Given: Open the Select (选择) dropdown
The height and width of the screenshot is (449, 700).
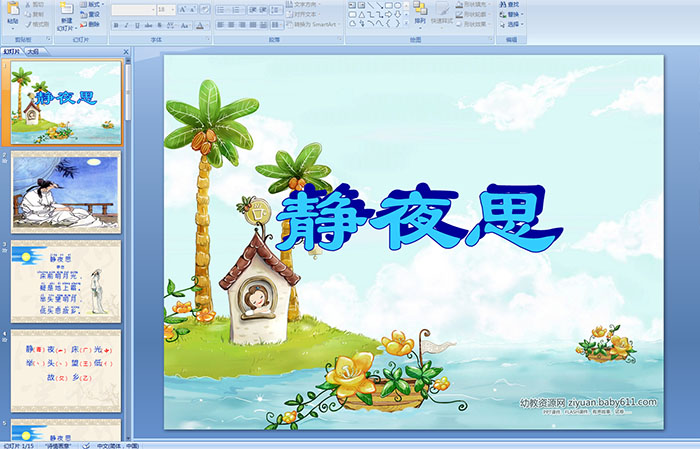Looking at the screenshot, I should pyautogui.click(x=512, y=24).
